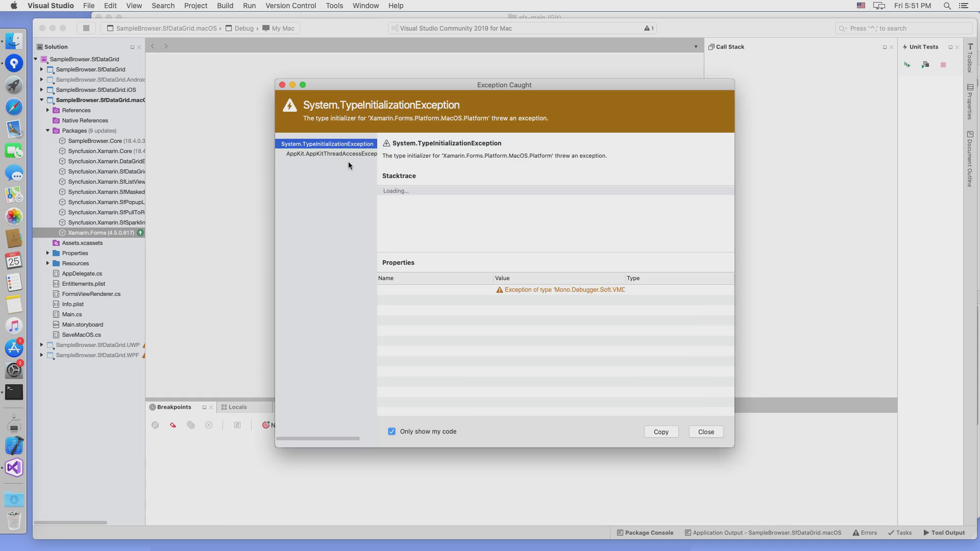Click the remove breakpoint red icon
980x551 pixels.
(173, 425)
